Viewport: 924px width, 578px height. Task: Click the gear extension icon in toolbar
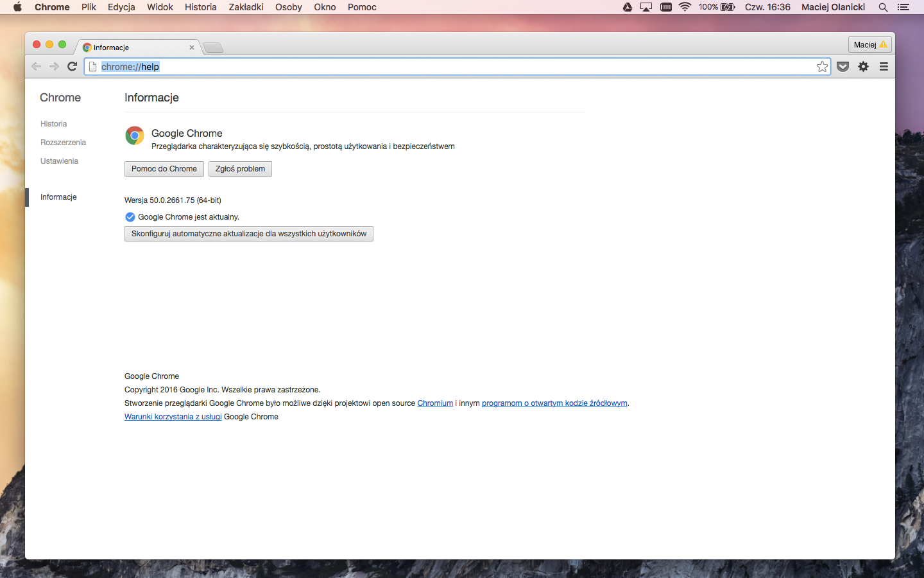[864, 66]
